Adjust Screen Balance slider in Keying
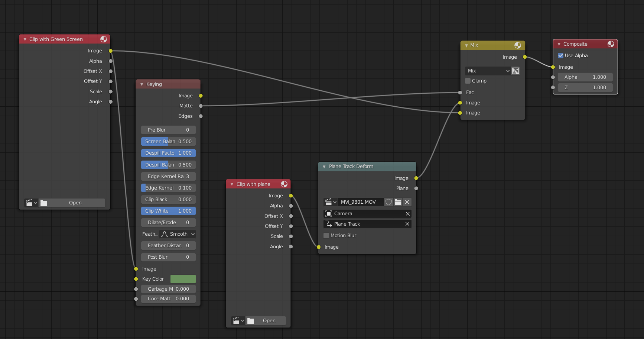Viewport: 644px width, 339px height. pyautogui.click(x=168, y=142)
